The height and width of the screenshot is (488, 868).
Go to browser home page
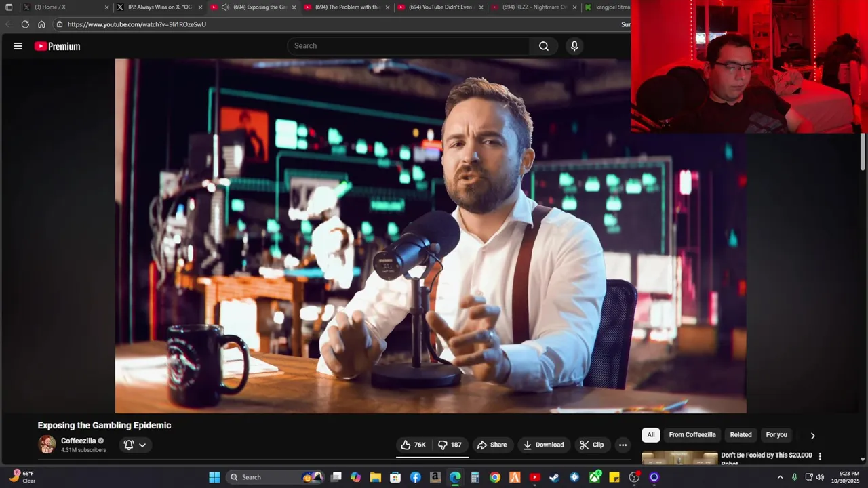[x=41, y=24]
